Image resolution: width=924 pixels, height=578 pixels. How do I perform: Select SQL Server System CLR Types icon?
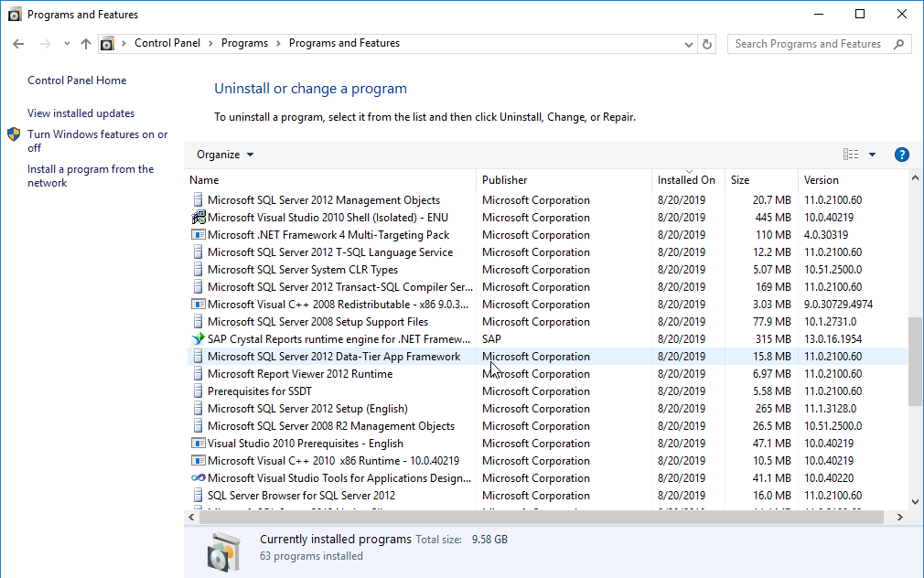click(198, 270)
